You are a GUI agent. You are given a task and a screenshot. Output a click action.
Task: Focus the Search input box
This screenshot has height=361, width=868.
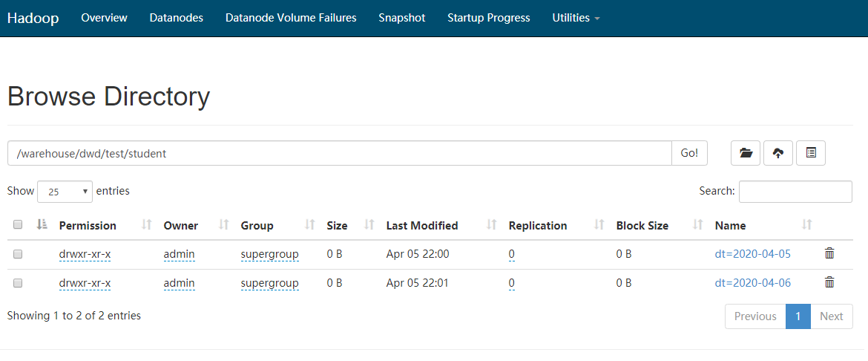pyautogui.click(x=795, y=192)
